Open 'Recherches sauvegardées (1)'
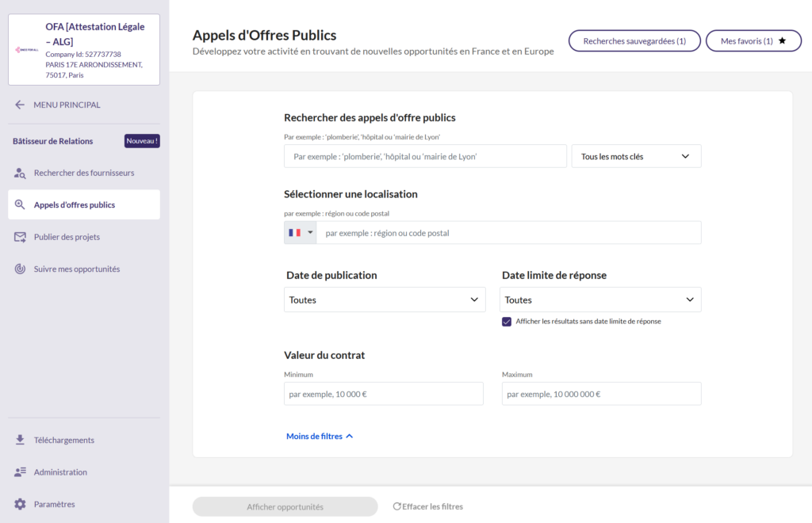812x523 pixels. point(634,40)
